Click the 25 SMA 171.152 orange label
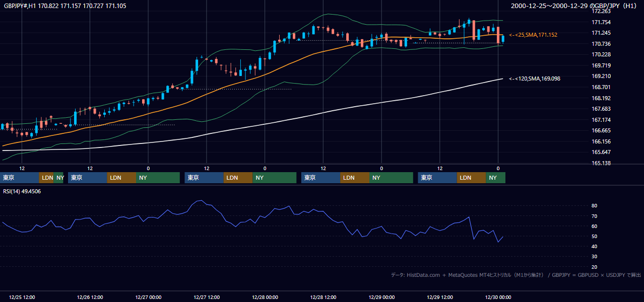The width and height of the screenshot is (644, 302). click(x=533, y=35)
